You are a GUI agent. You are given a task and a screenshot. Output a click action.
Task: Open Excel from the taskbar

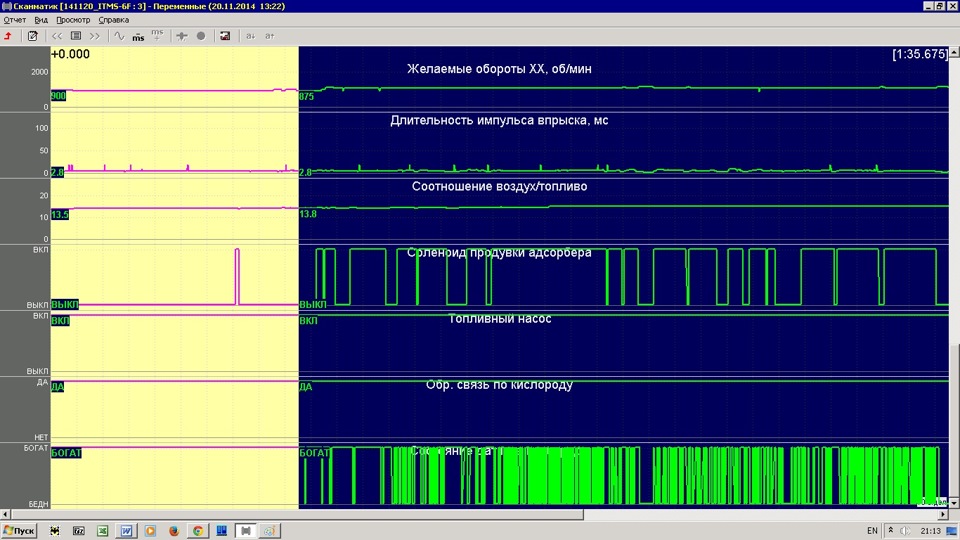click(102, 531)
